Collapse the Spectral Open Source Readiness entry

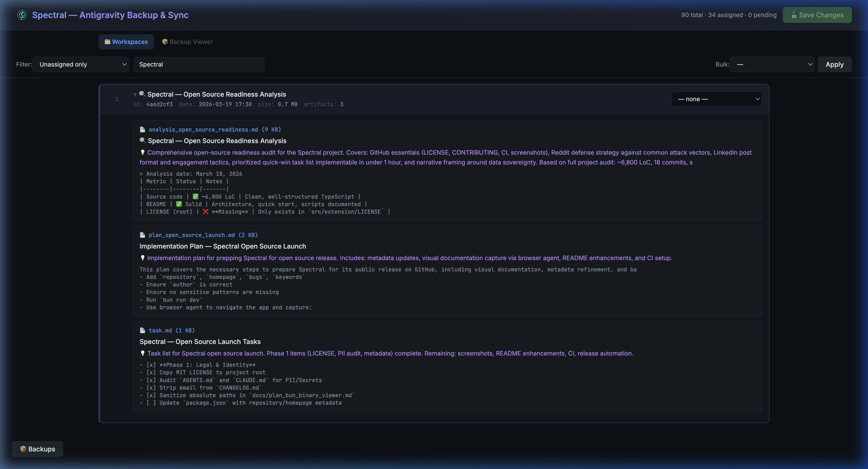[x=135, y=95]
